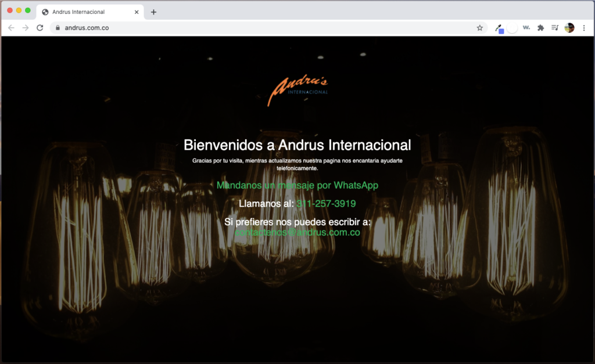Image resolution: width=595 pixels, height=364 pixels.
Task: Select the Andrus Internacional tab
Action: pos(81,12)
